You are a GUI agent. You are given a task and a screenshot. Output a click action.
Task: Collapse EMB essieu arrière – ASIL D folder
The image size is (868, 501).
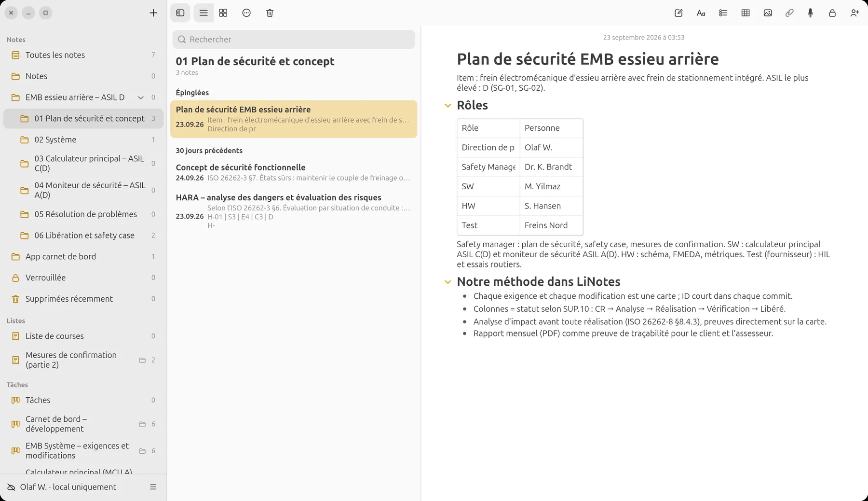tap(141, 97)
